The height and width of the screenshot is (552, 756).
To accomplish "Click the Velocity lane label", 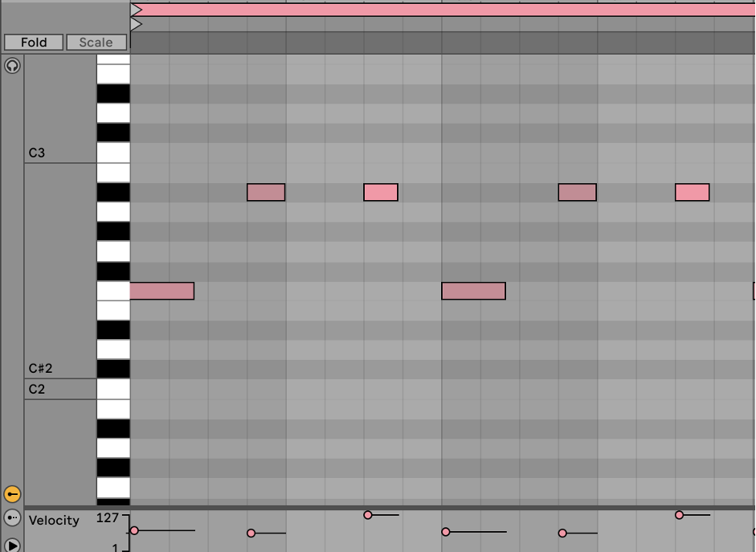I will pyautogui.click(x=54, y=521).
